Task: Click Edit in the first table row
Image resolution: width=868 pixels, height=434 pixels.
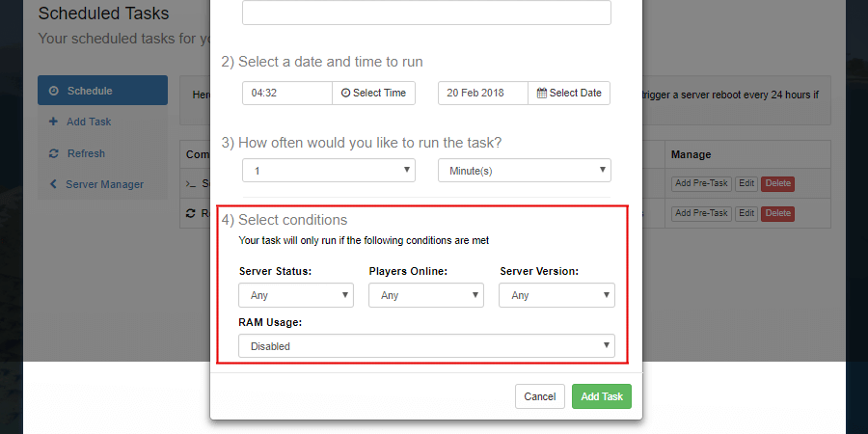Action: point(746,184)
